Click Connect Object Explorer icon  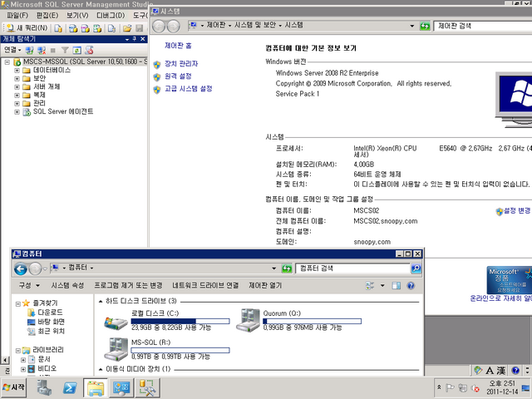[x=30, y=50]
